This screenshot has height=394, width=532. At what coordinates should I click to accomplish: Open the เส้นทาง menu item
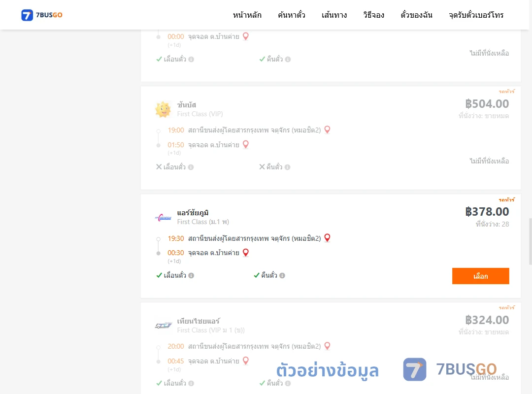334,15
